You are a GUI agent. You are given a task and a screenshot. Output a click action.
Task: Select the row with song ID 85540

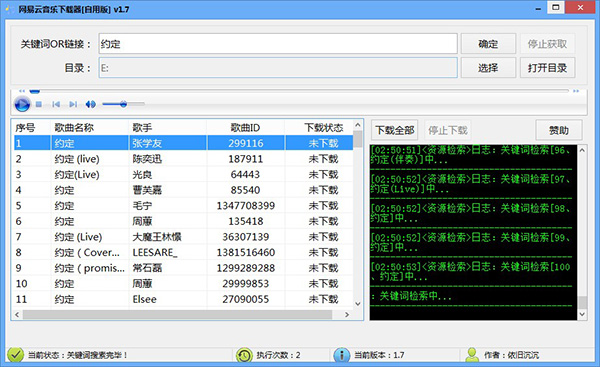183,190
